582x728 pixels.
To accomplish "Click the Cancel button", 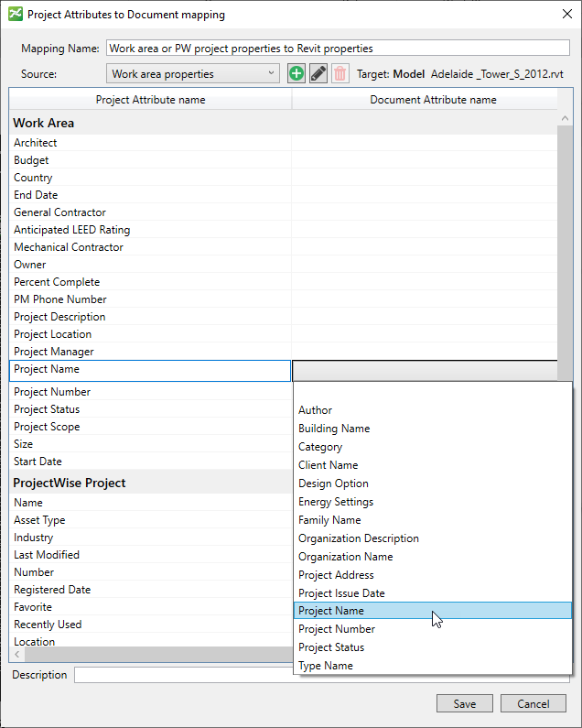I will point(533,704).
